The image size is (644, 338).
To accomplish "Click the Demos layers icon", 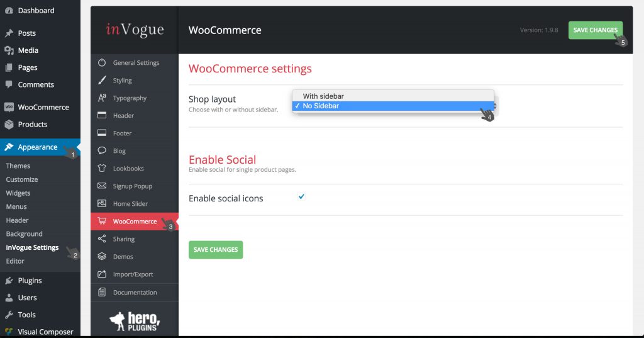I will (x=102, y=256).
